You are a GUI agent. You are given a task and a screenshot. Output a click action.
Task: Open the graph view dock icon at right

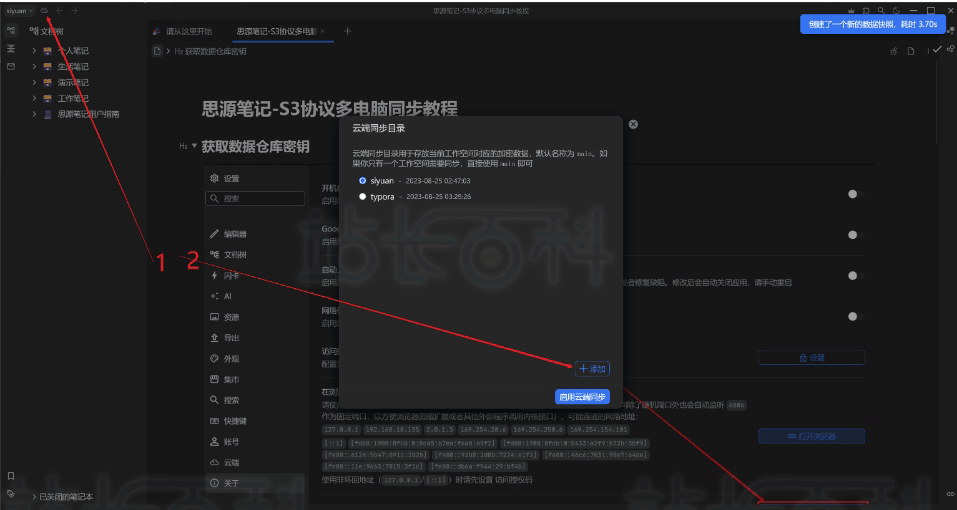[x=950, y=48]
